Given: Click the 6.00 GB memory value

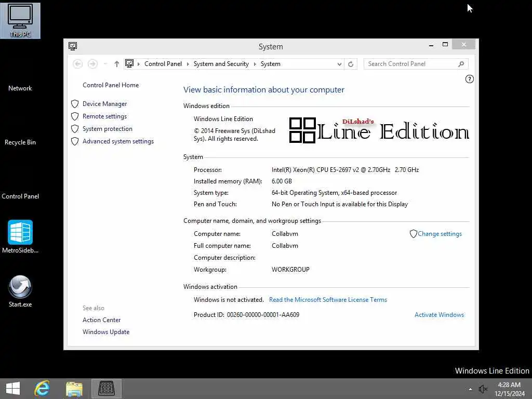Looking at the screenshot, I should [x=282, y=181].
